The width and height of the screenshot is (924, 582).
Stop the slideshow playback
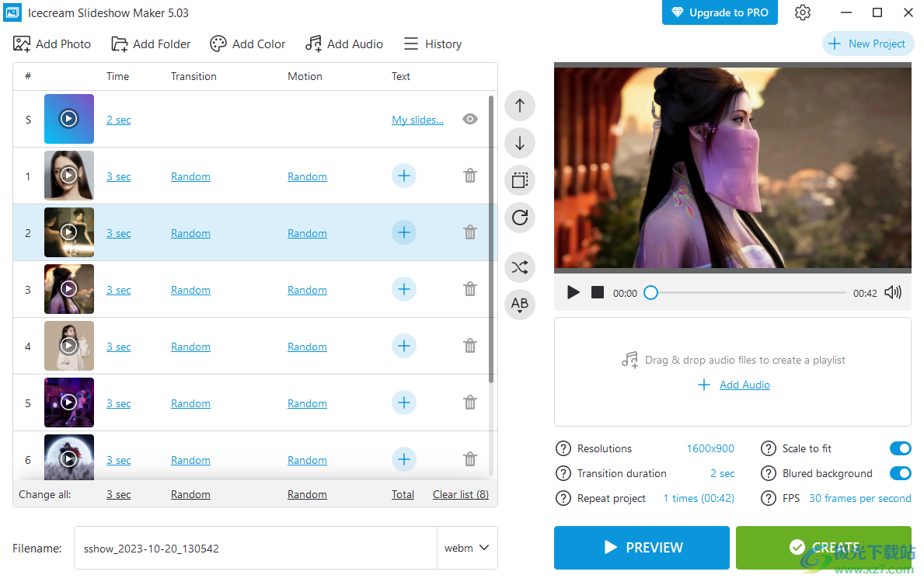coord(598,292)
